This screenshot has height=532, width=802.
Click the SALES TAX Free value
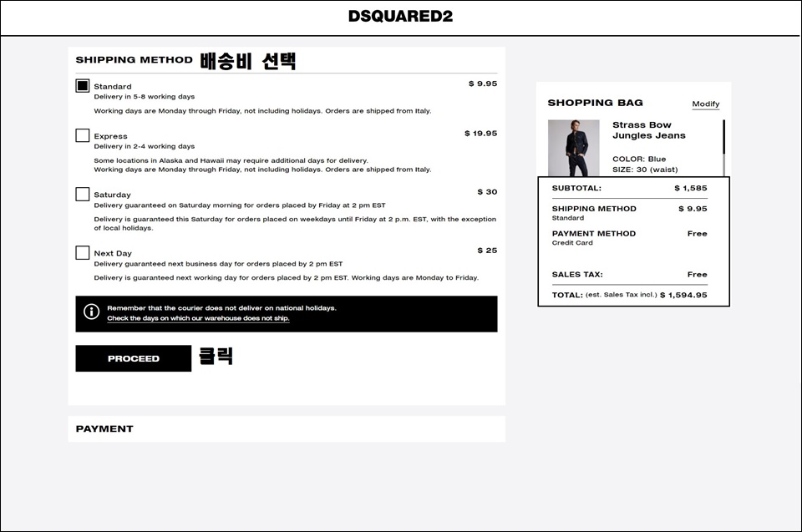pos(697,274)
